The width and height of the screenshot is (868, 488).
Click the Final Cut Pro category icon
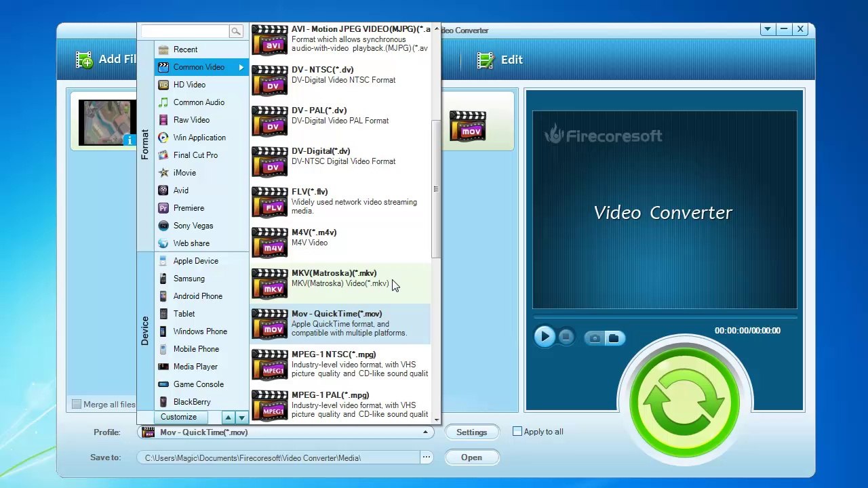(163, 155)
